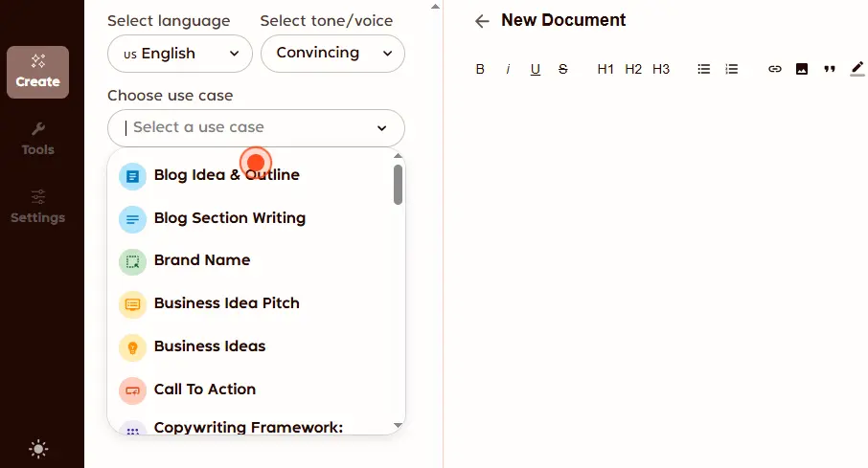Apply Heading 1 style
The image size is (868, 468).
click(x=605, y=69)
